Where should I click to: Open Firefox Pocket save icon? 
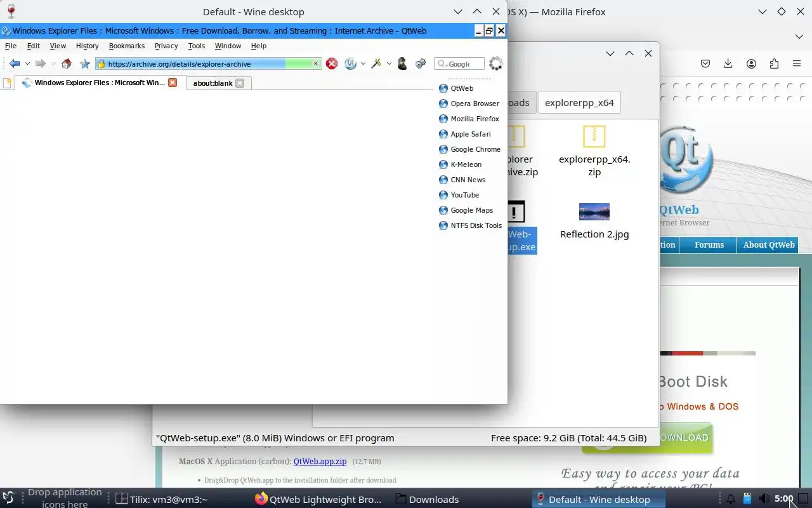tap(705, 63)
